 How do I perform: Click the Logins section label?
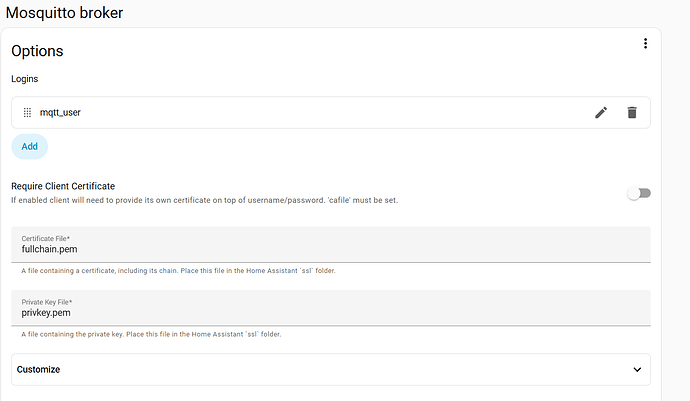[26, 77]
